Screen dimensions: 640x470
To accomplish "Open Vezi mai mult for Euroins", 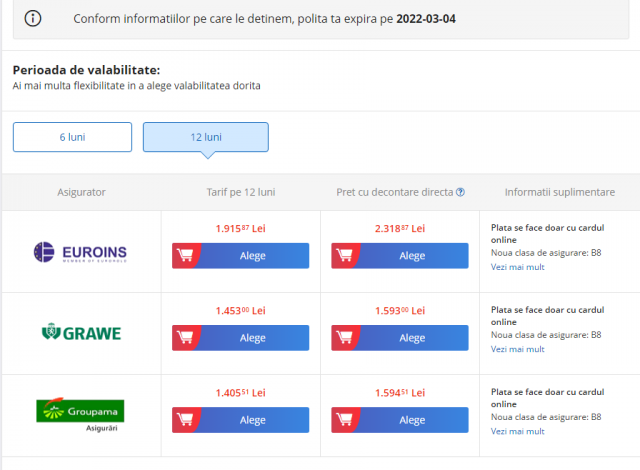I will click(x=517, y=268).
